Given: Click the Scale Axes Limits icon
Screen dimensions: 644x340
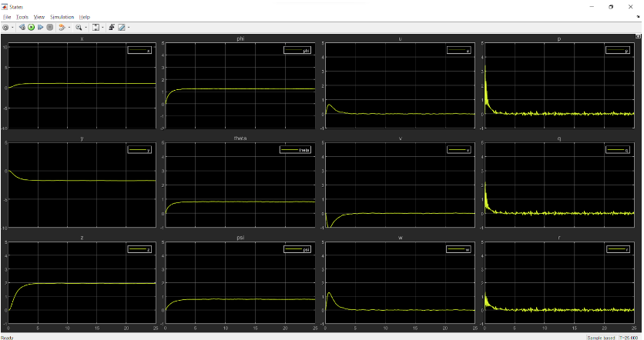Looking at the screenshot, I should coord(96,27).
